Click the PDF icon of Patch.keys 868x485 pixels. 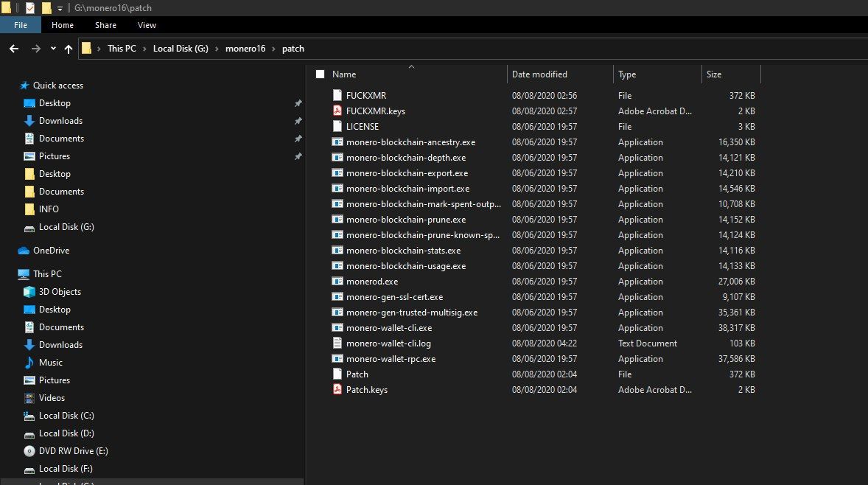[x=337, y=389]
